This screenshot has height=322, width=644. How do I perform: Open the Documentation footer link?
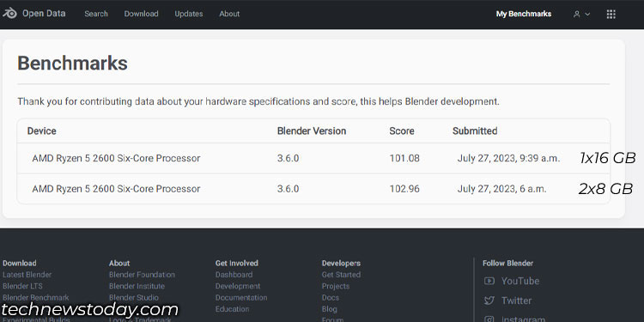click(x=241, y=297)
